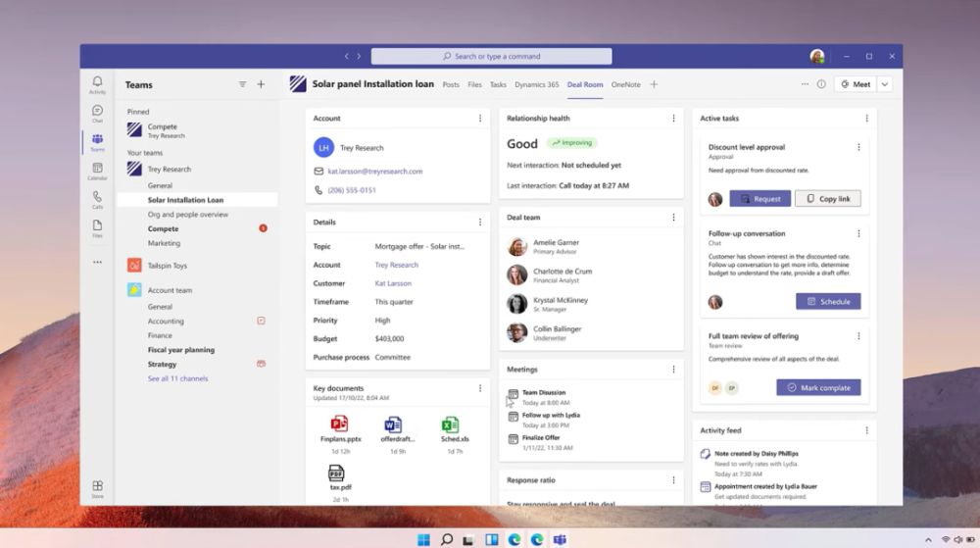Screen dimensions: 980x548
Task: Click the search or type a command box
Action: tap(491, 57)
